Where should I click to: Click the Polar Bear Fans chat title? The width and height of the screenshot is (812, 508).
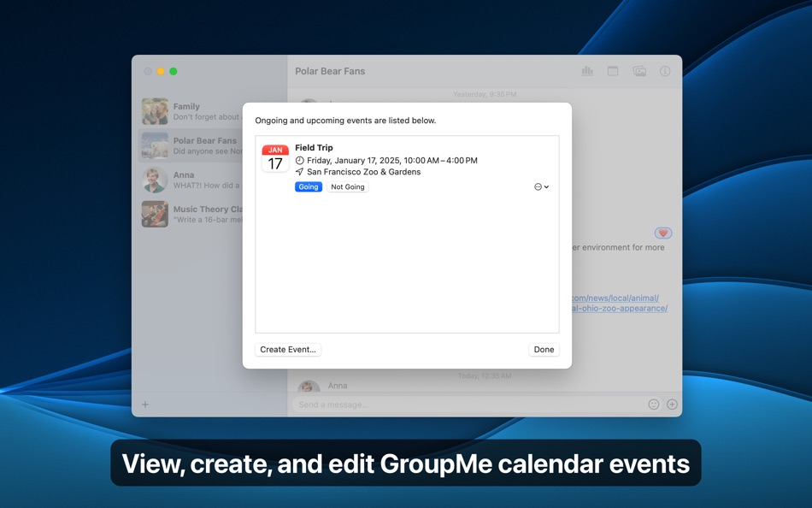click(330, 71)
